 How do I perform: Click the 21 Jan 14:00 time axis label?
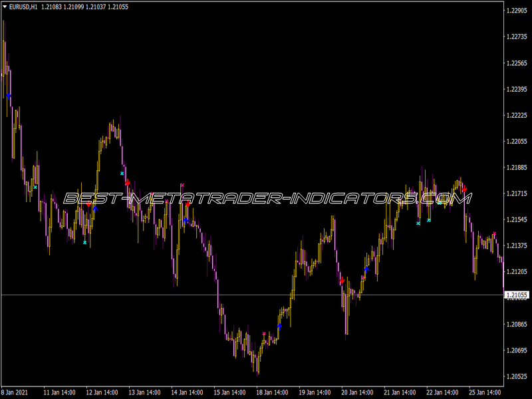point(400,392)
